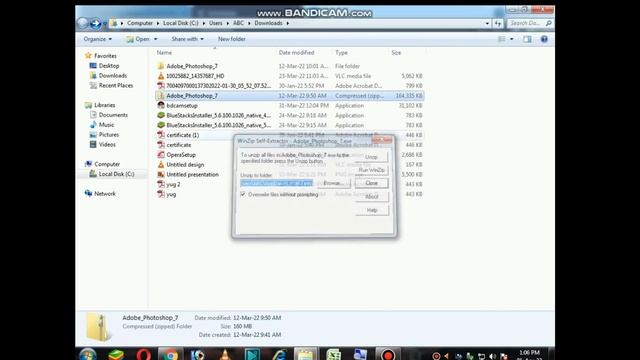The width and height of the screenshot is (640, 360).
Task: Click the Explorer back navigation arrow
Action: pyautogui.click(x=83, y=23)
